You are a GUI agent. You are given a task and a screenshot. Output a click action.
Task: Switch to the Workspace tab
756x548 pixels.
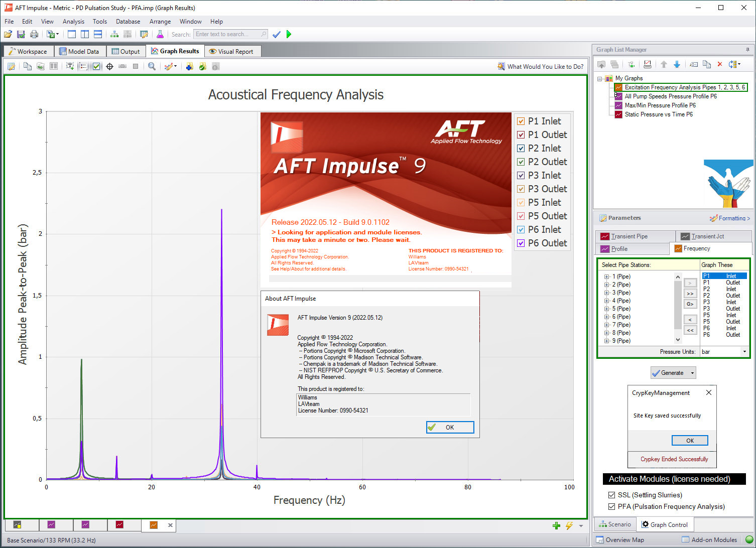(x=28, y=51)
